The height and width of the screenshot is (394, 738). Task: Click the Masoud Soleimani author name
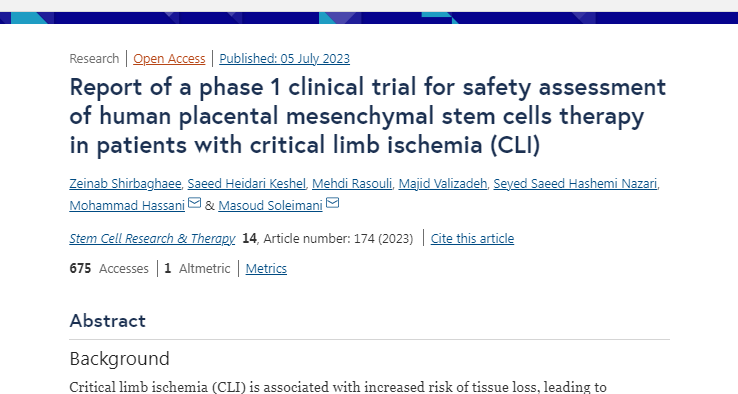(271, 206)
